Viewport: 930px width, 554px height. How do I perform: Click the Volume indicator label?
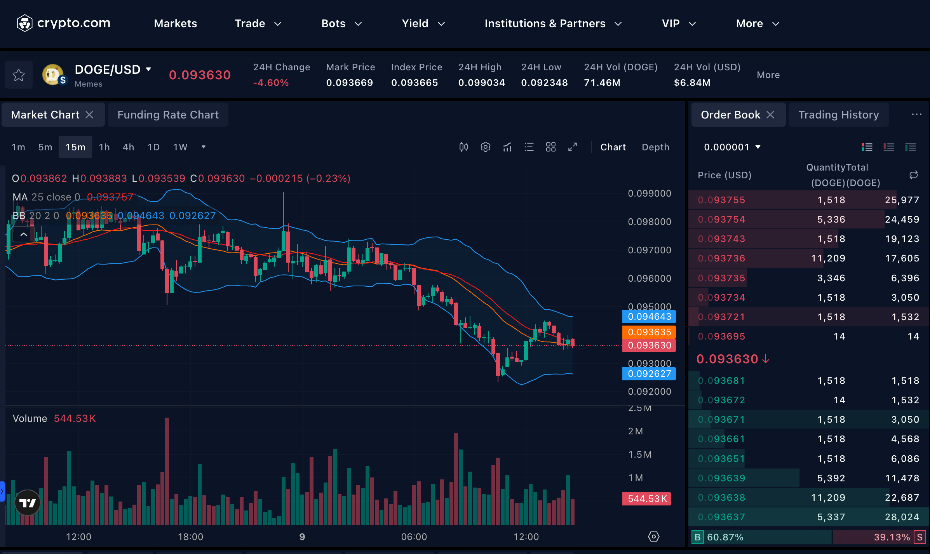point(30,418)
